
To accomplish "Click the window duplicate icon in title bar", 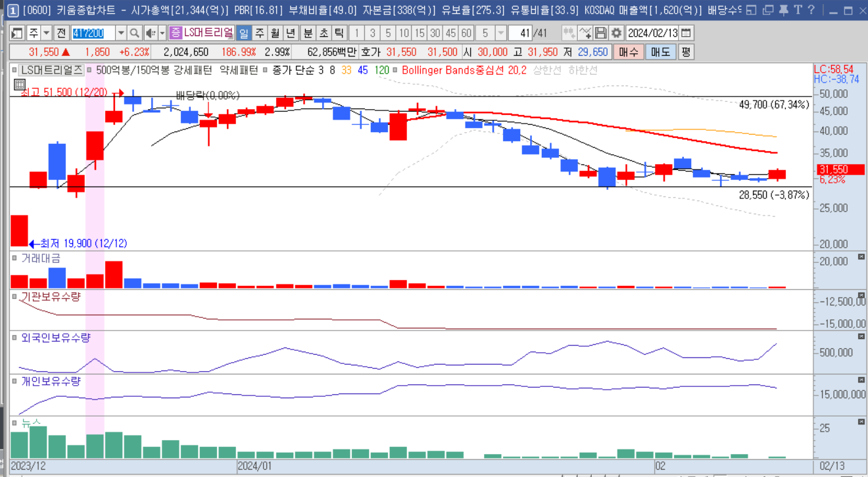I will click(767, 10).
